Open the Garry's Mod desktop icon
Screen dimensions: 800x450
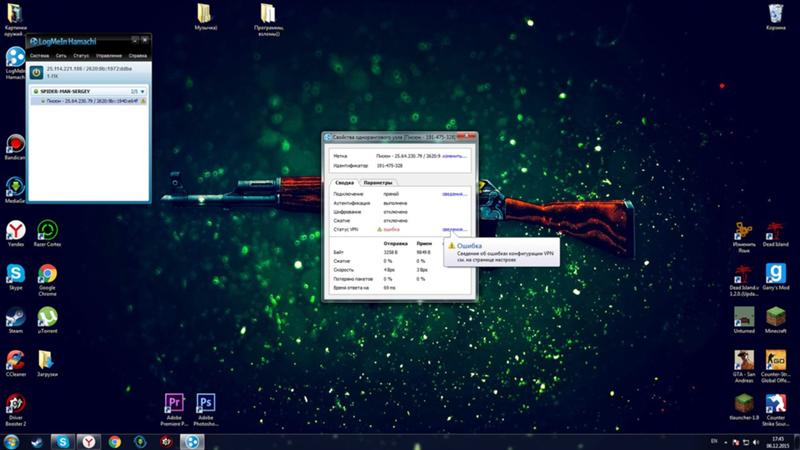(776, 278)
